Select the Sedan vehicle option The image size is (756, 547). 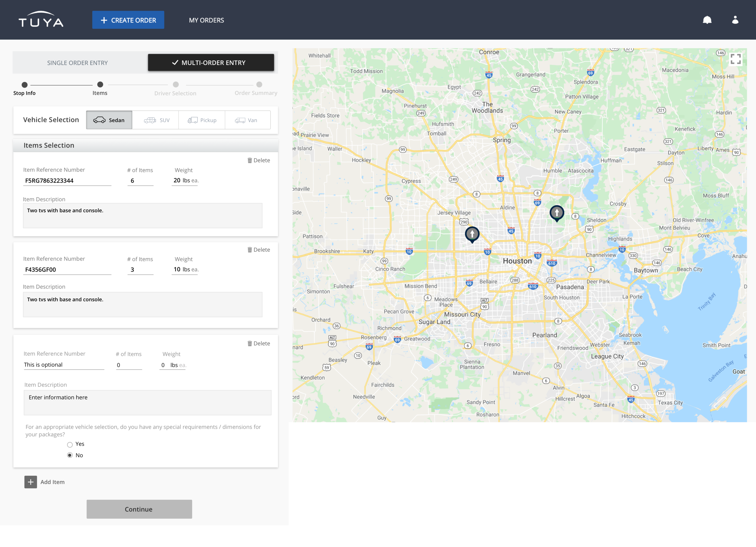(x=109, y=120)
